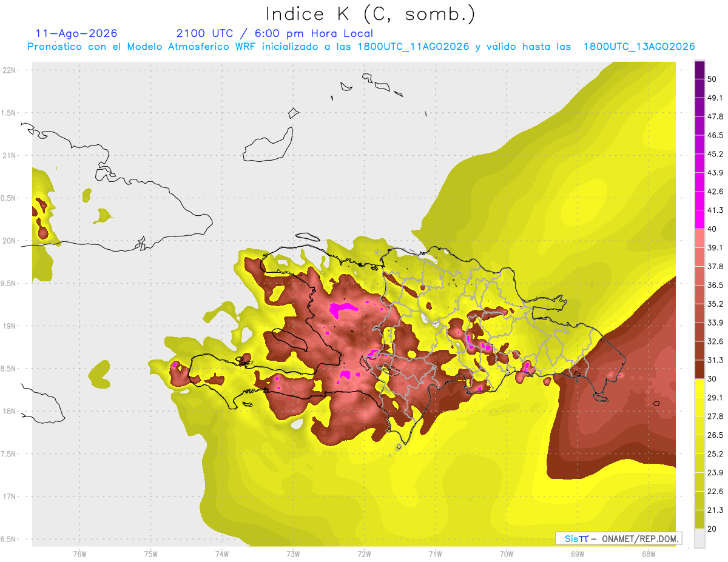Click the "76W" longitude label
This screenshot has height=562, width=728.
pyautogui.click(x=80, y=554)
